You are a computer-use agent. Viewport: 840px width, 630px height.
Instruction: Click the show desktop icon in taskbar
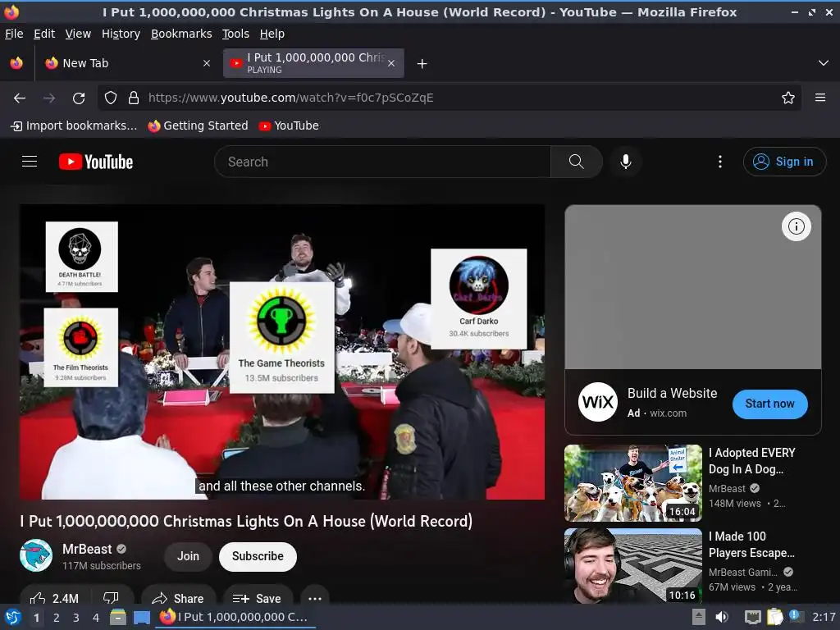(142, 617)
